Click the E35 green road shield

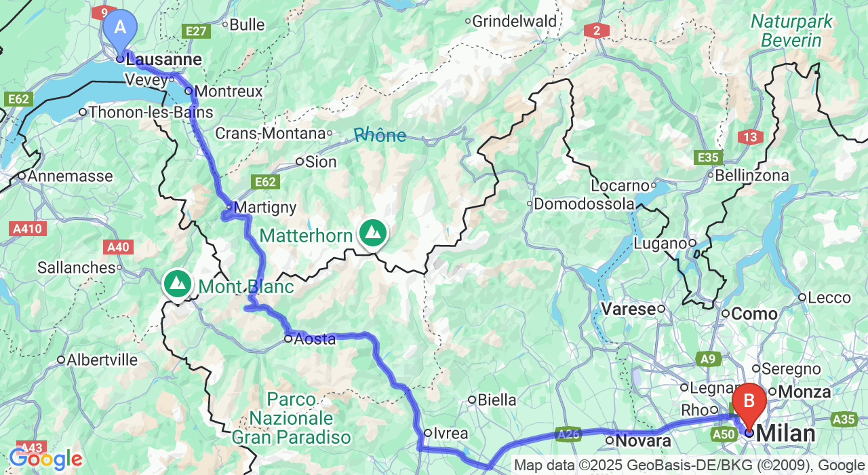[708, 158]
